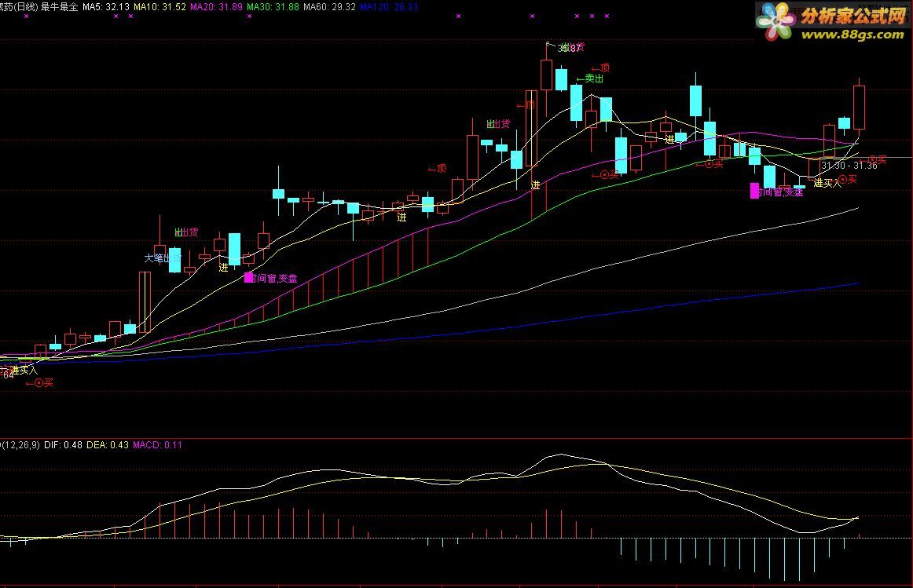Click the 进买入 label beside the 31.30 range
The image size is (913, 588).
click(827, 183)
